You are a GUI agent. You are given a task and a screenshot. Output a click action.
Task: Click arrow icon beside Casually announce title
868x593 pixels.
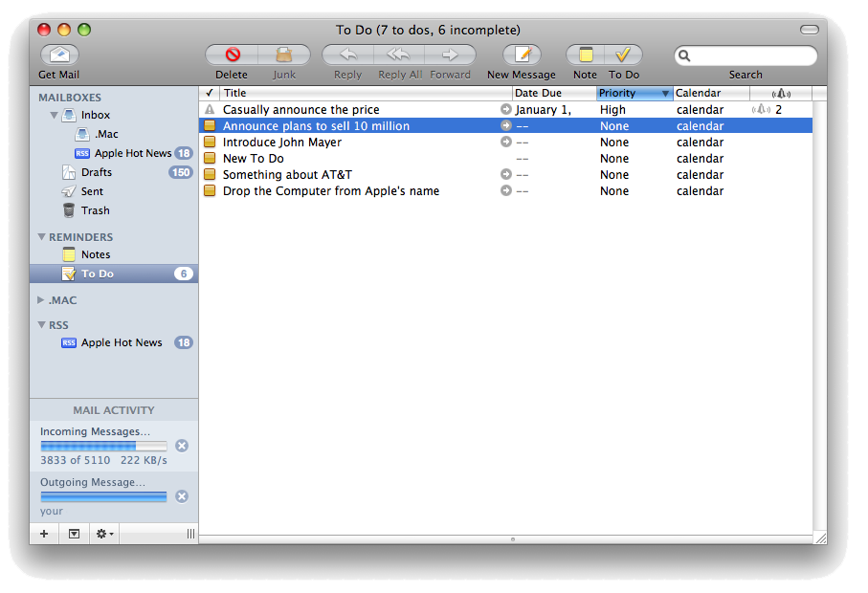[506, 110]
